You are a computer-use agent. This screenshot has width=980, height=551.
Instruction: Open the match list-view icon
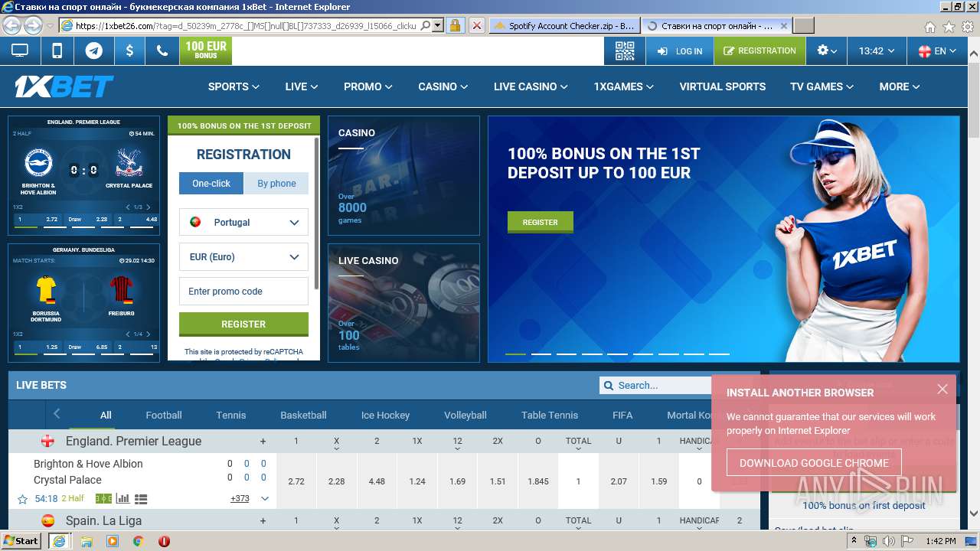[x=141, y=499]
